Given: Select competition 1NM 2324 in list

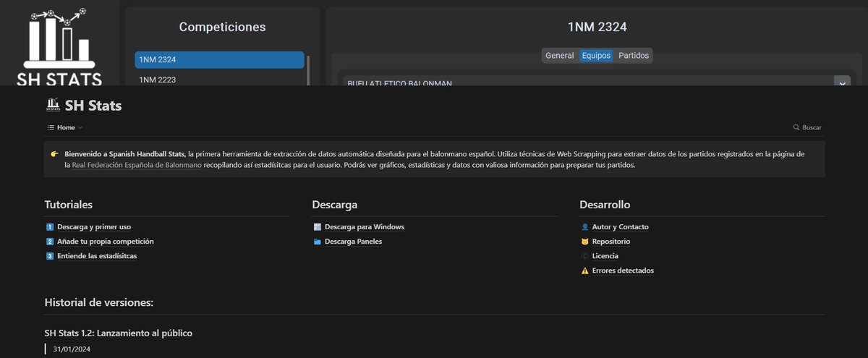Looking at the screenshot, I should pos(219,59).
